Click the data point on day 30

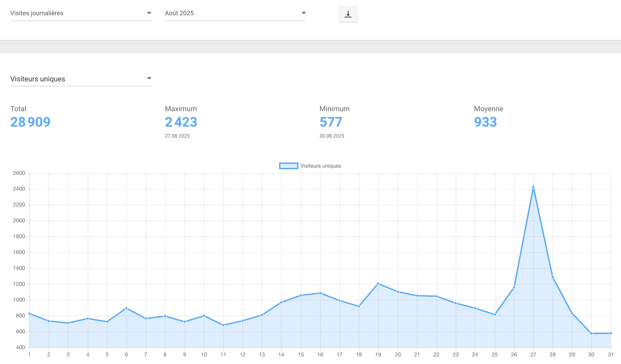(591, 334)
